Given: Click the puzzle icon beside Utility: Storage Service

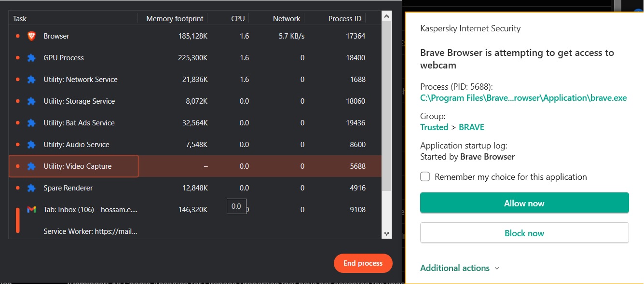Looking at the screenshot, I should click(x=31, y=101).
